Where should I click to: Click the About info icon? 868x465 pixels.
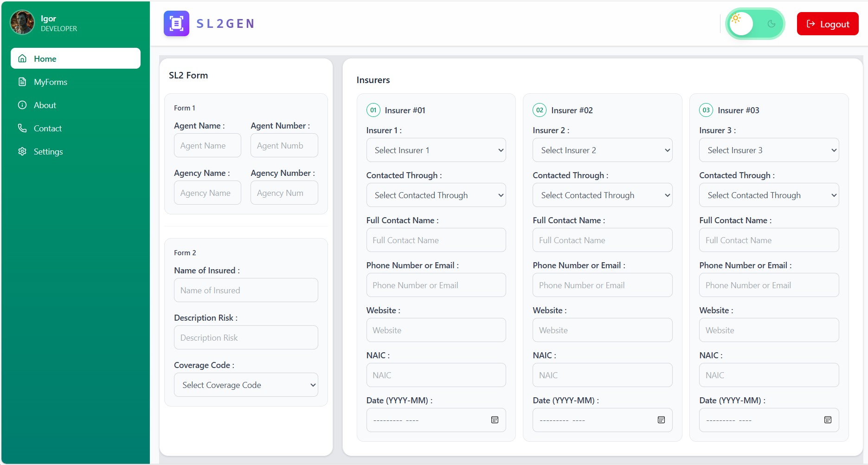click(x=22, y=105)
